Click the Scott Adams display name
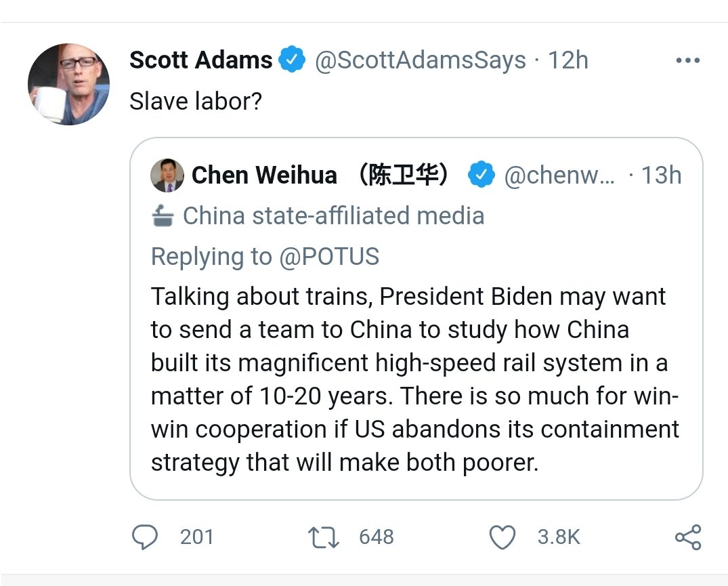Viewport: 728px width, 586px height. (x=200, y=60)
